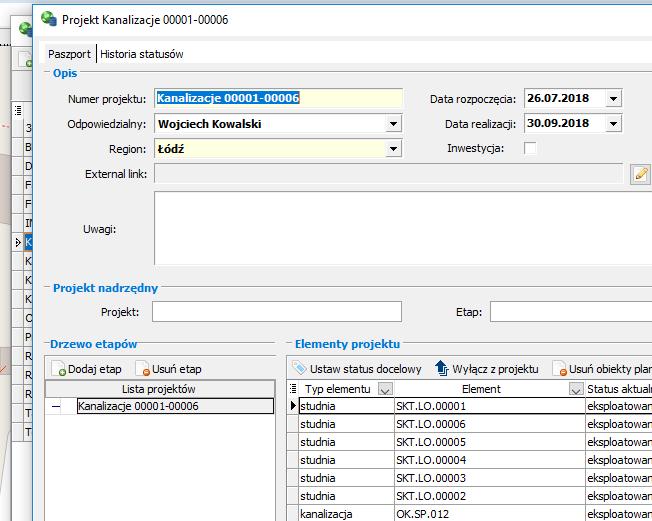Click the Etap input field
The width and height of the screenshot is (652, 521).
pos(571,312)
